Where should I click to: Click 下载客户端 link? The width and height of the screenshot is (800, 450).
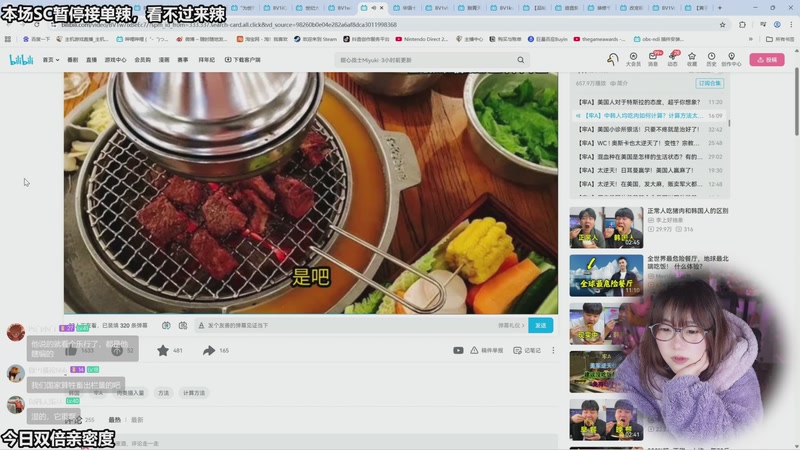[x=243, y=60]
